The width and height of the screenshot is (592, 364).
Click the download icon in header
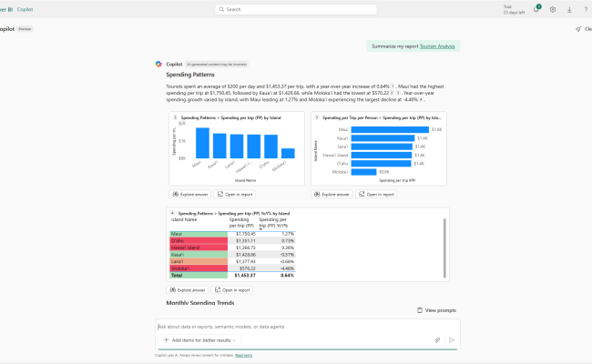click(569, 10)
